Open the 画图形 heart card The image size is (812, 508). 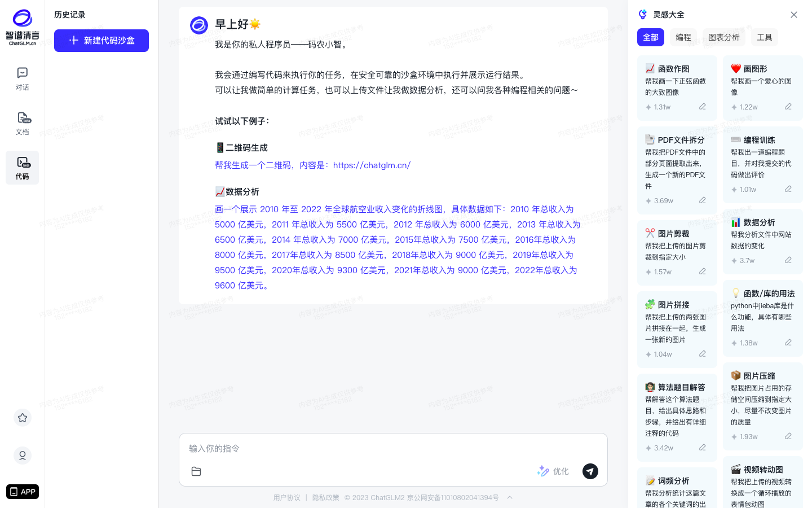point(763,87)
